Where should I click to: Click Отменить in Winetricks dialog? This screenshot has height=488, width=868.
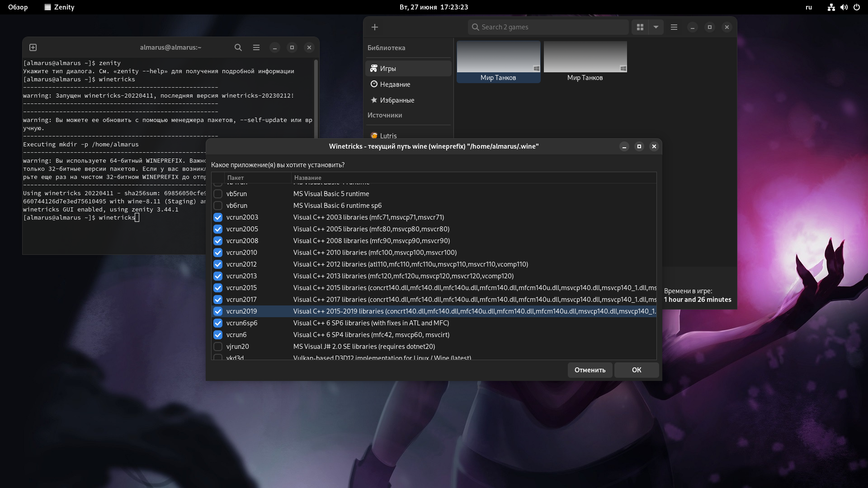click(x=590, y=370)
